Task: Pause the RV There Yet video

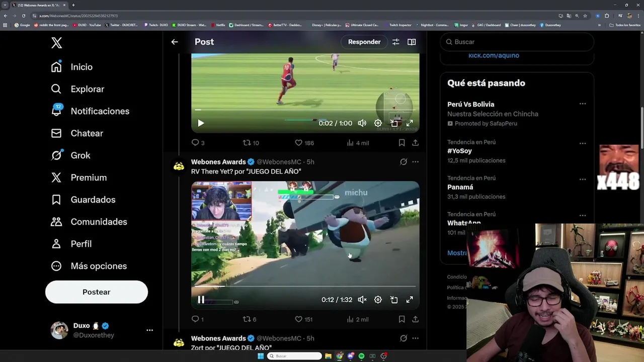Action: (x=201, y=300)
